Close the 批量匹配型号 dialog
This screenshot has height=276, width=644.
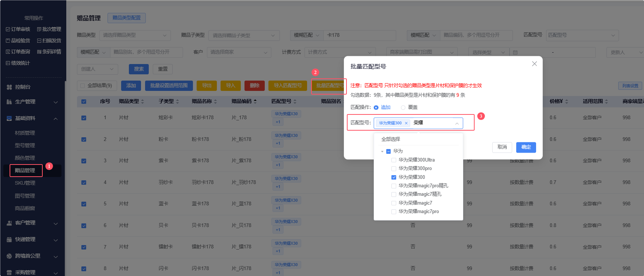[534, 64]
